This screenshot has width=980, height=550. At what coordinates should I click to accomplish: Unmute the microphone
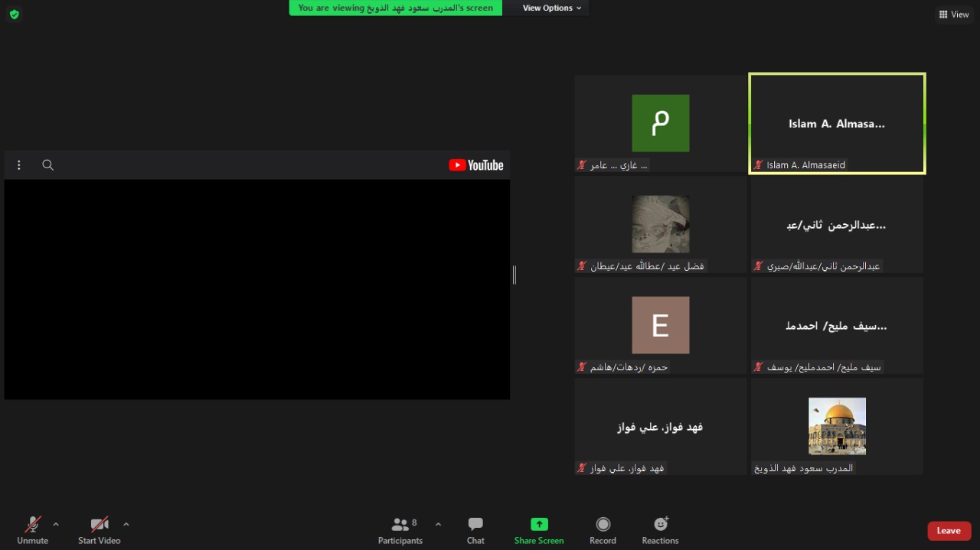[32, 530]
